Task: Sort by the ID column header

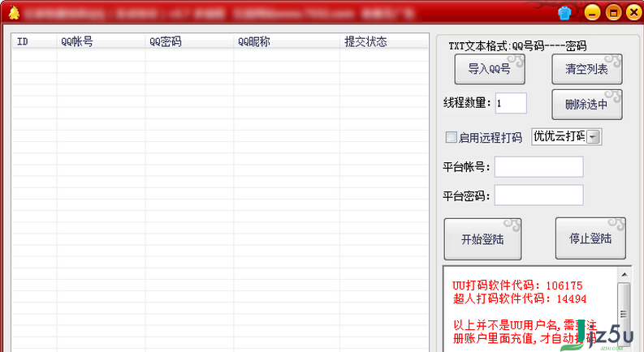Action: click(34, 41)
